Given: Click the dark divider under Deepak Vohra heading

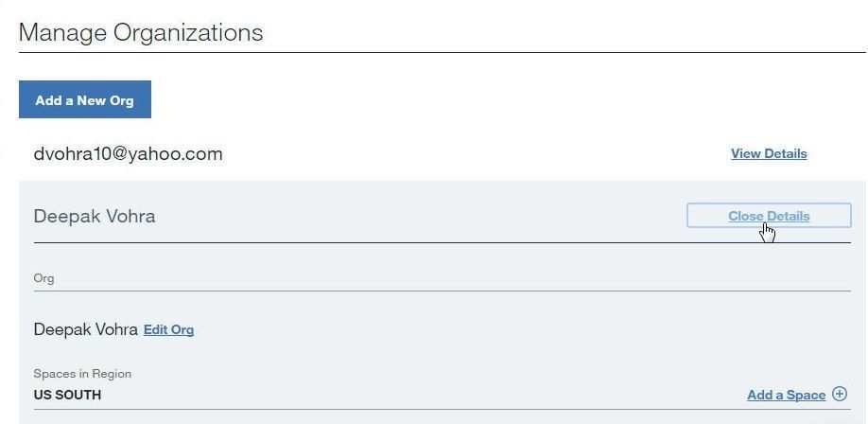Looking at the screenshot, I should [x=443, y=243].
